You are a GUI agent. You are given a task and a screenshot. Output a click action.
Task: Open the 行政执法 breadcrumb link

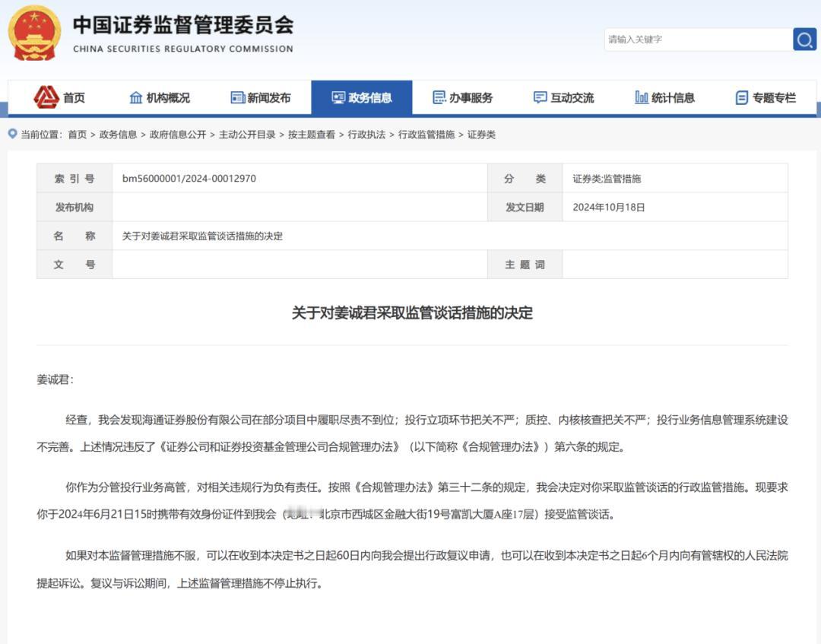click(366, 135)
